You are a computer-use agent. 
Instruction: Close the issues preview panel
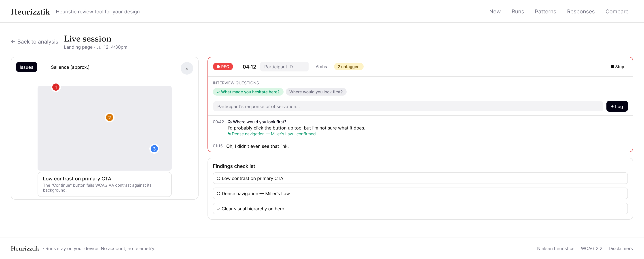[x=187, y=68]
